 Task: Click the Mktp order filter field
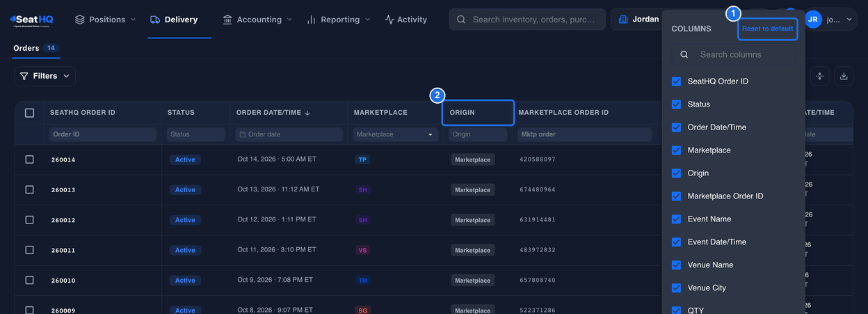[584, 134]
